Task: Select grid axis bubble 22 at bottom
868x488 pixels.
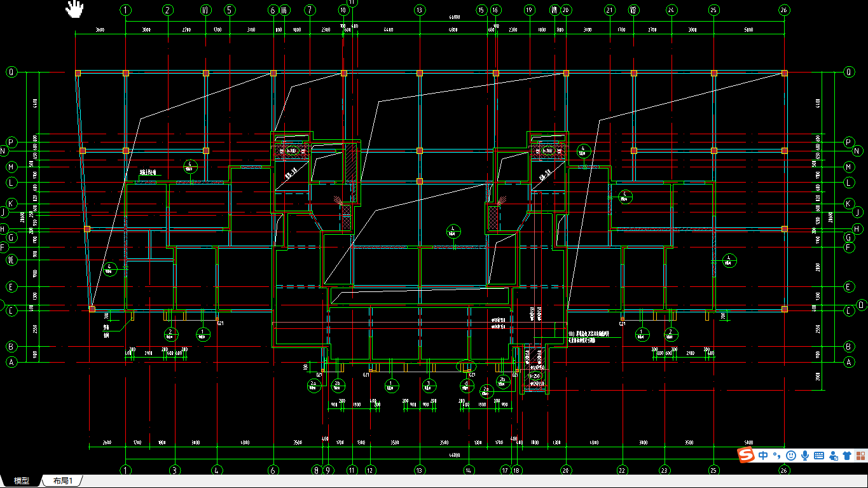Action: click(622, 470)
